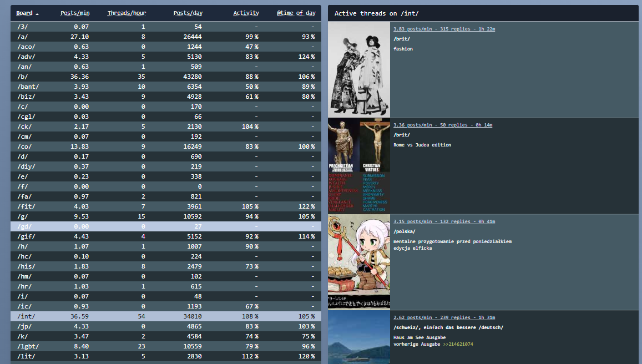Select the /biz/ board row
This screenshot has height=364, width=642.
point(166,97)
